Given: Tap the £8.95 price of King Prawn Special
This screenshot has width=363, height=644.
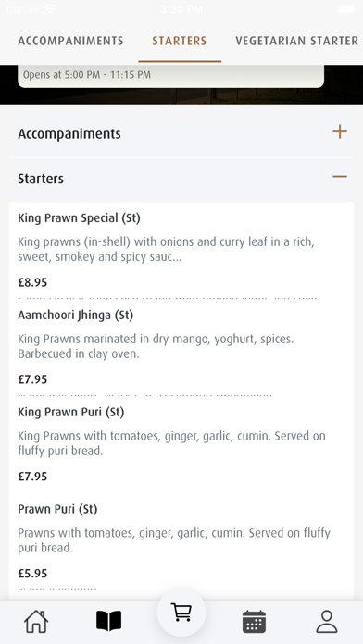Looking at the screenshot, I should pyautogui.click(x=32, y=282).
